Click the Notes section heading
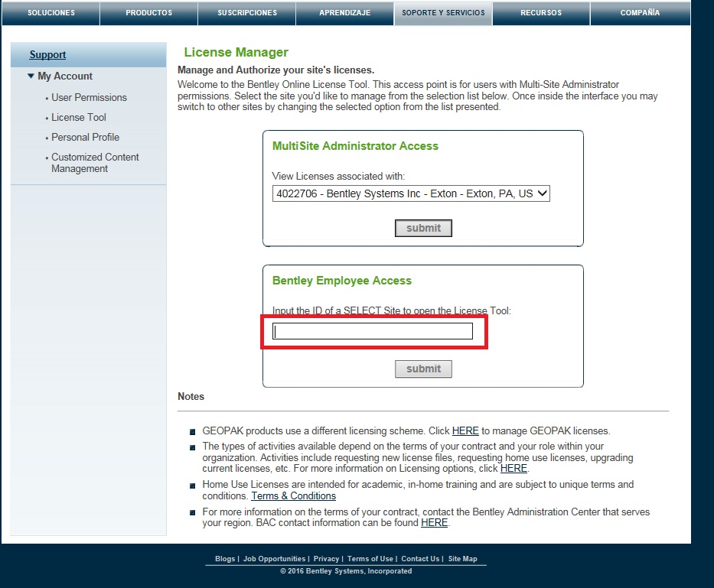The image size is (714, 588). click(x=191, y=396)
